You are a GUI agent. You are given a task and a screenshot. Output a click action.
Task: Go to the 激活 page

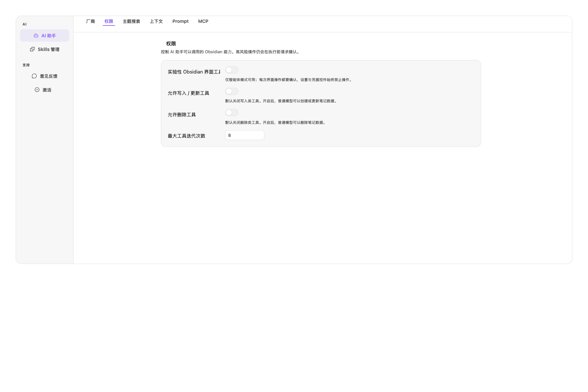tap(44, 90)
